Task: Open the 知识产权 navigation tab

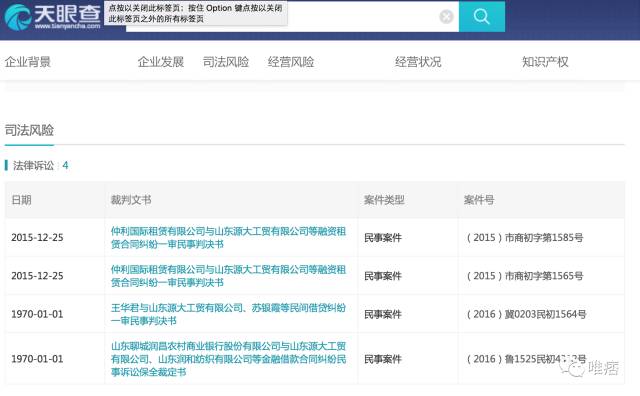Action: (x=545, y=62)
